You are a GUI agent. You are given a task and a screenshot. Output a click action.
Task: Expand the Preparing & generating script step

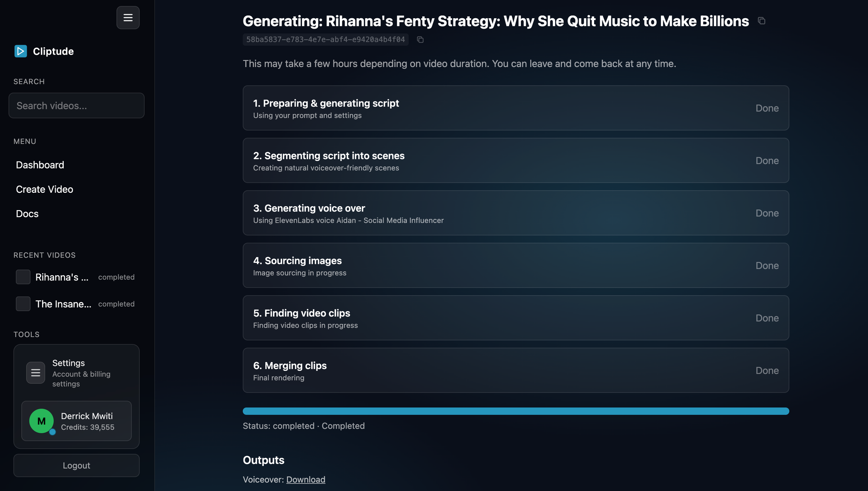tap(516, 108)
